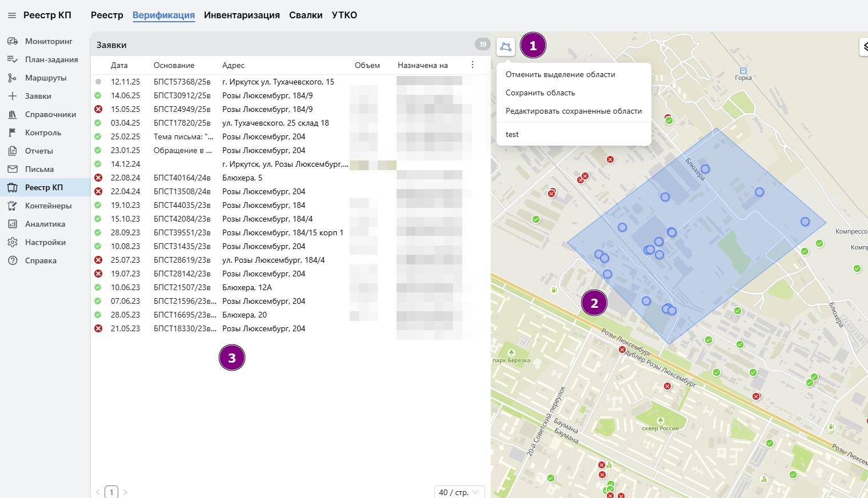Open the table column options three-dot menu

[x=473, y=65]
